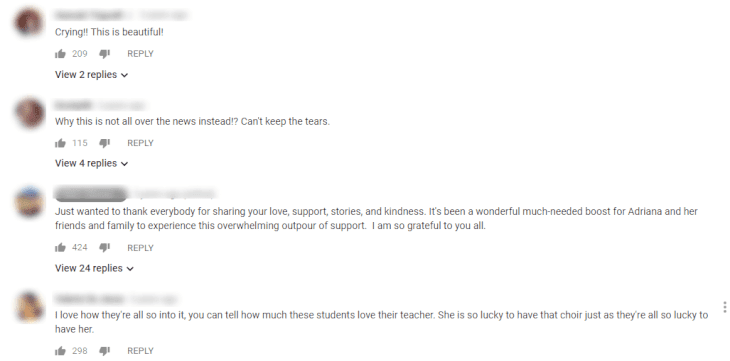
Task: Open the three-dot menu beside last comment
Action: pyautogui.click(x=724, y=307)
